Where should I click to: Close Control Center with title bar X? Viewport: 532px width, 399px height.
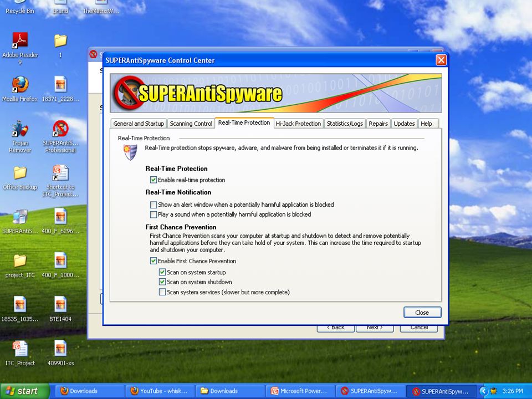[441, 60]
